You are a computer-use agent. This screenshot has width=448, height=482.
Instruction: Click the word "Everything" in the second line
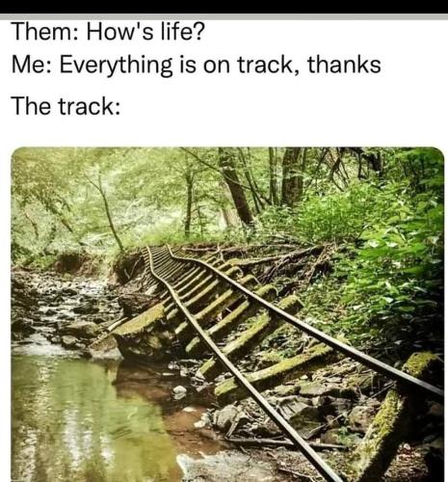click(116, 66)
